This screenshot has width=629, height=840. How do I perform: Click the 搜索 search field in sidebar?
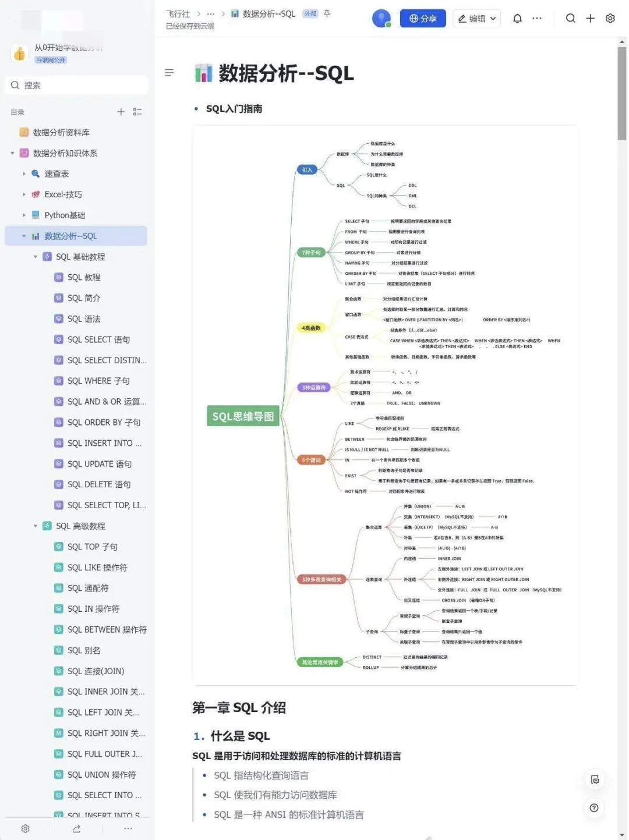(x=76, y=85)
